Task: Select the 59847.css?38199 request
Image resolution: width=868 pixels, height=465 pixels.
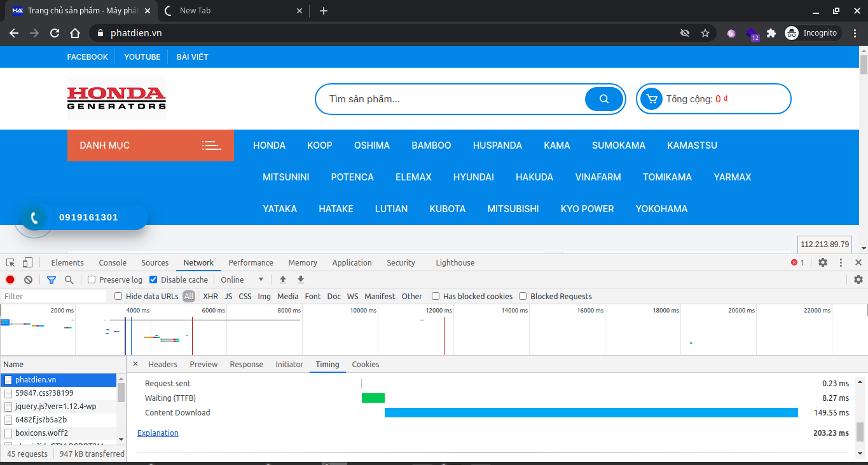Action: pos(59,393)
